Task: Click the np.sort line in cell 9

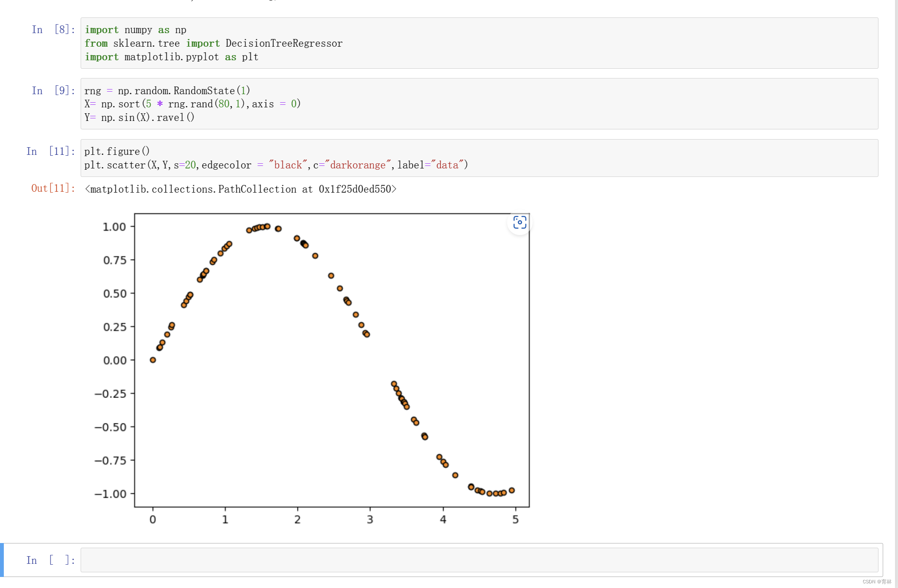Action: click(x=192, y=104)
